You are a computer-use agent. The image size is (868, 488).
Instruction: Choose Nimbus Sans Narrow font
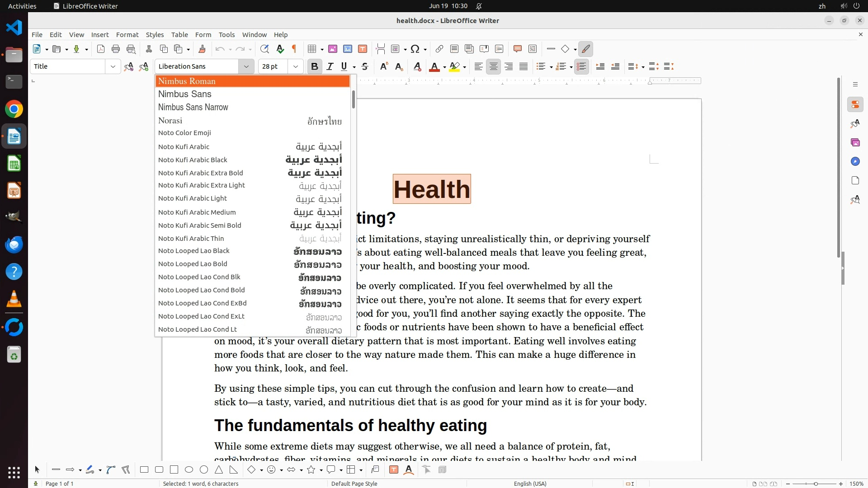click(193, 108)
